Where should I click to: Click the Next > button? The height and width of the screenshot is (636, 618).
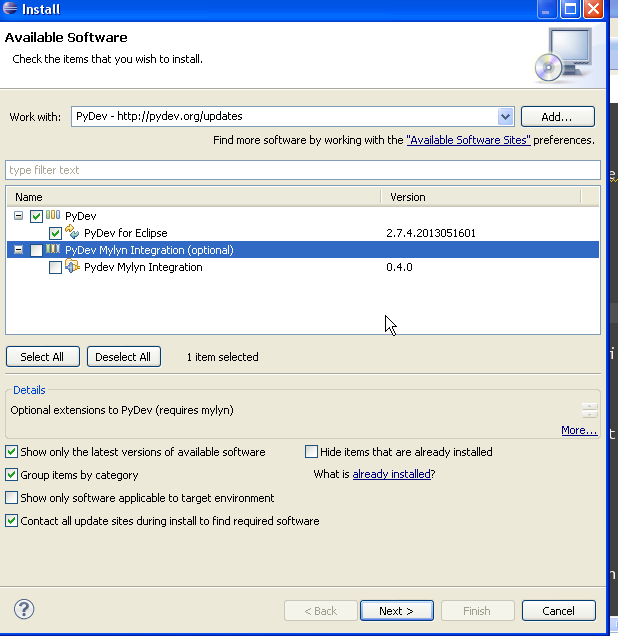pos(397,610)
